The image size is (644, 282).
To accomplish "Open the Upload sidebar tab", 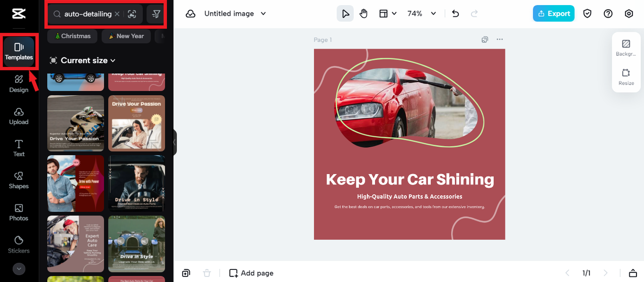I will click(19, 116).
